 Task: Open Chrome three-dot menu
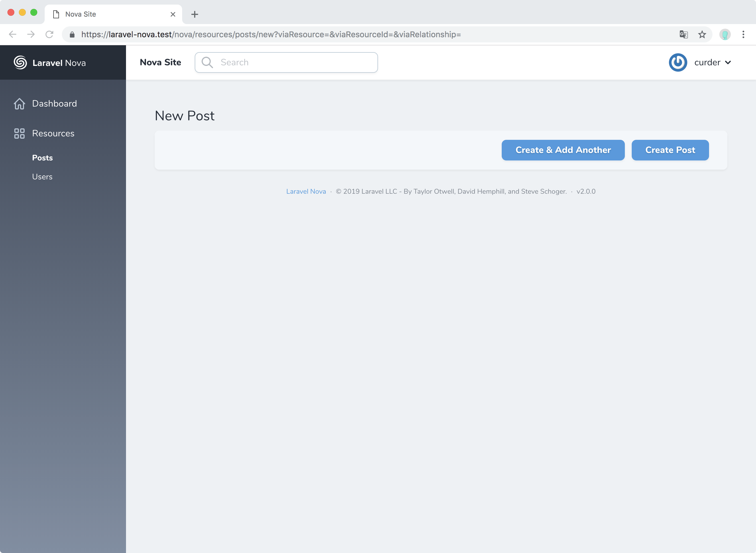pos(743,34)
